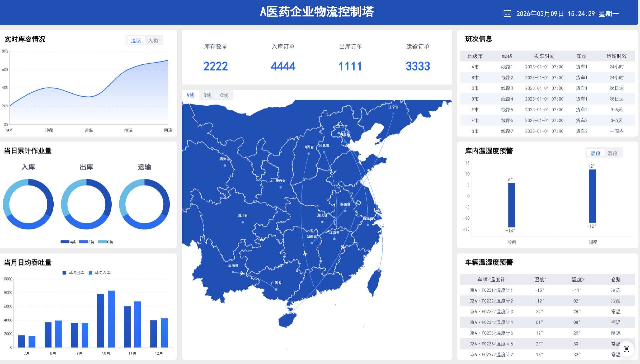The width and height of the screenshot is (640, 364).
Task: Click the airplane icon near Hunan province
Action: [x=305, y=253]
